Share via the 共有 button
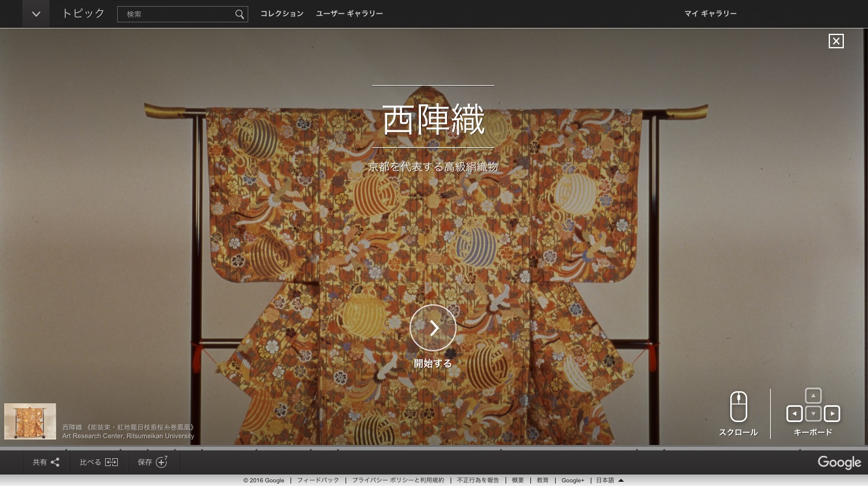The image size is (868, 486). [x=46, y=462]
